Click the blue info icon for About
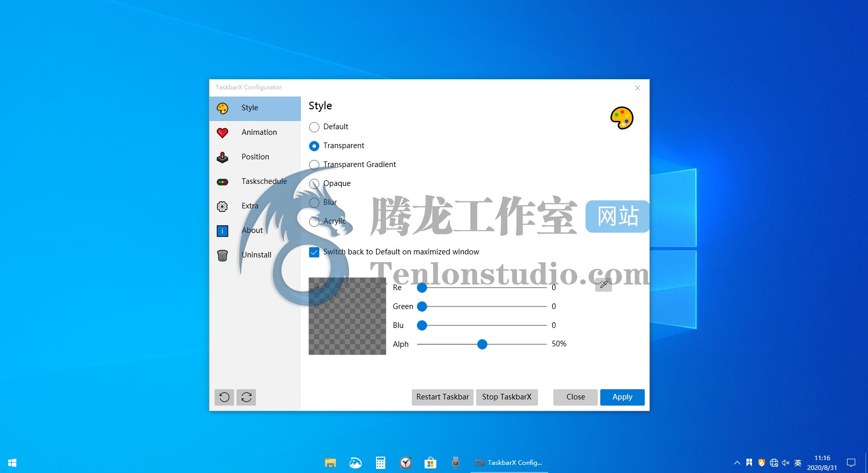The height and width of the screenshot is (473, 868). (222, 231)
